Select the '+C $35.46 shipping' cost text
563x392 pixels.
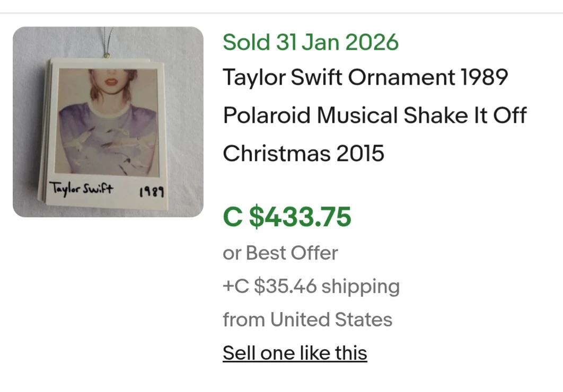pos(312,286)
